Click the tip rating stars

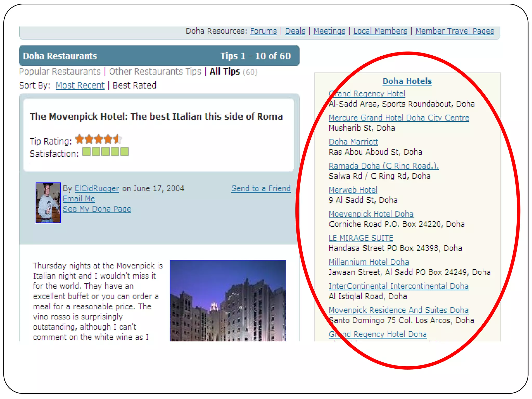tap(98, 139)
